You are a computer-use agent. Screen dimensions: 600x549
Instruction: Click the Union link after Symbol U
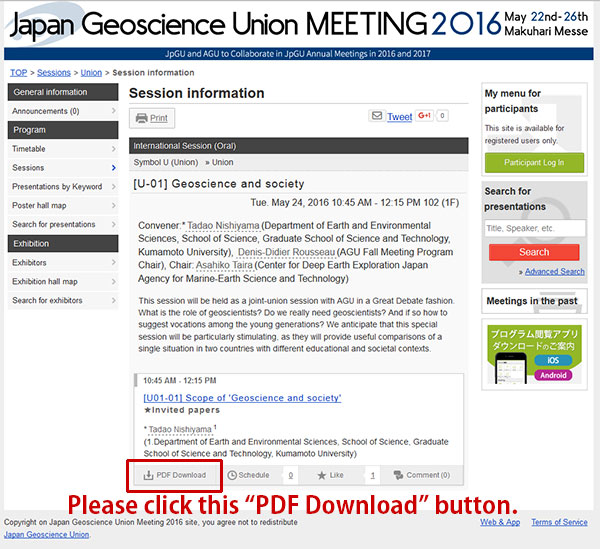pos(222,162)
